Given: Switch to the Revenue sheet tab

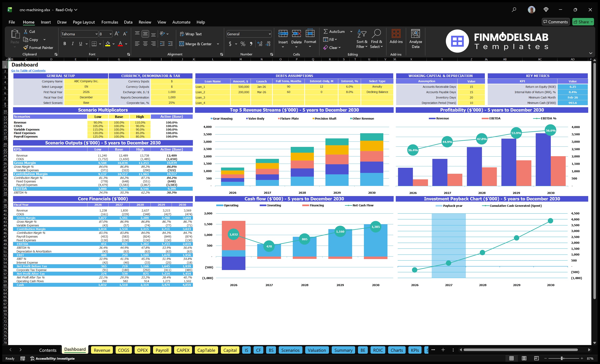Looking at the screenshot, I should tap(102, 350).
